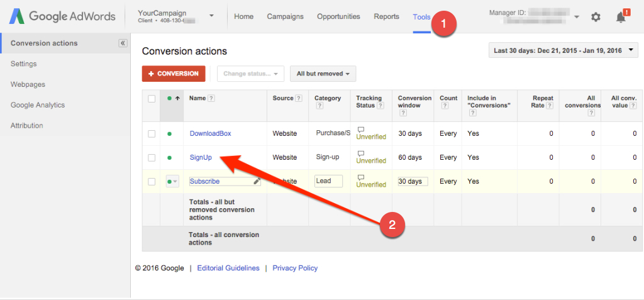Viewport: 644px width, 300px height.
Task: Open SignUp tracking status speech bubble
Action: click(360, 153)
